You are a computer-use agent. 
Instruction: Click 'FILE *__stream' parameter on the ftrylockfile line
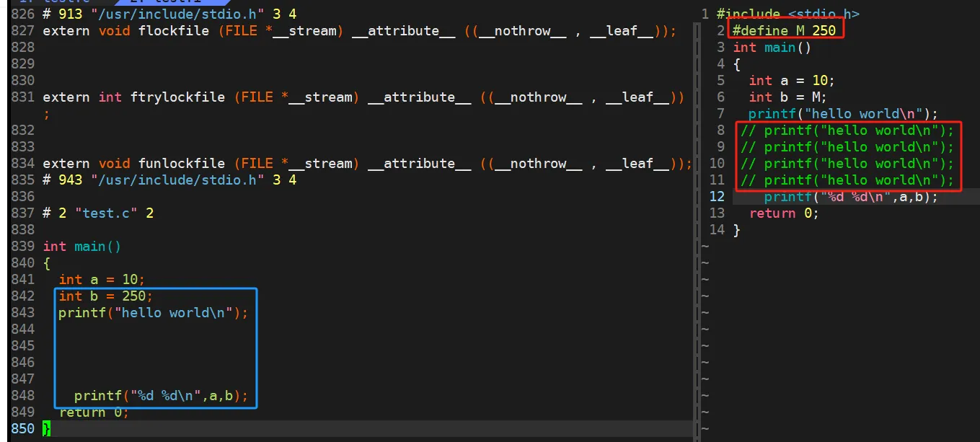point(296,97)
